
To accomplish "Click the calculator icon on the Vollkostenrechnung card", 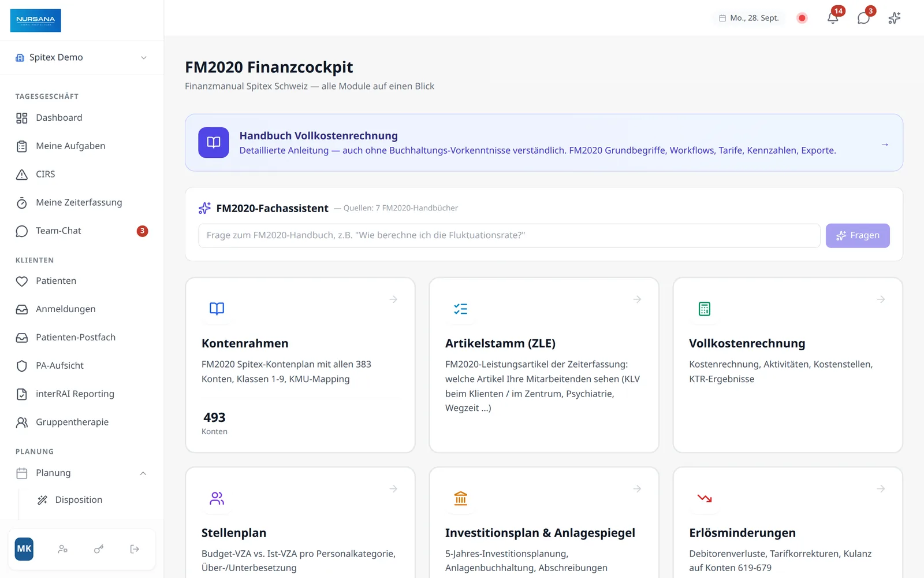I will (x=705, y=309).
